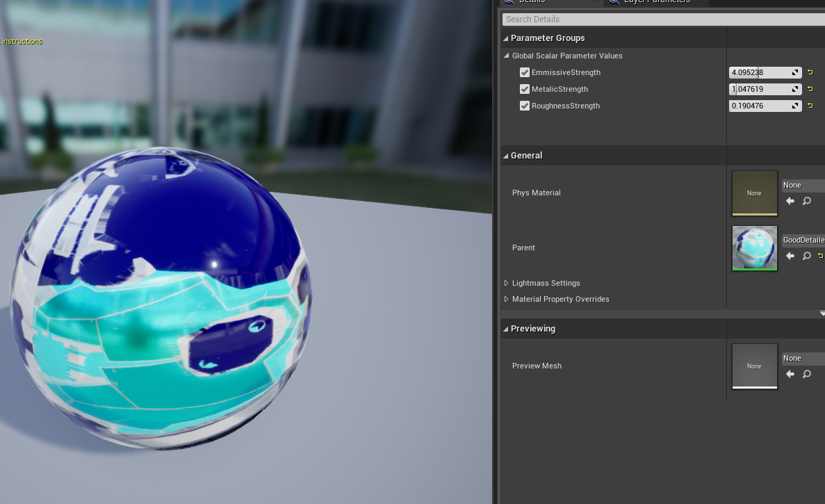The image size is (825, 504).
Task: Click the yellow instructions text in viewport
Action: (22, 42)
